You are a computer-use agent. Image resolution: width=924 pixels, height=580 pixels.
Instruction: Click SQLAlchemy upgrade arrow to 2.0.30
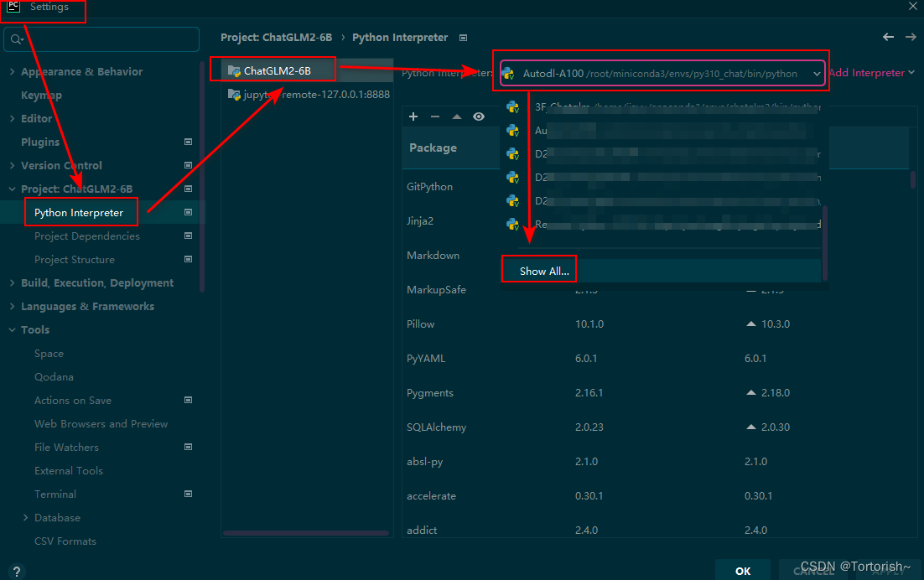[x=750, y=427]
